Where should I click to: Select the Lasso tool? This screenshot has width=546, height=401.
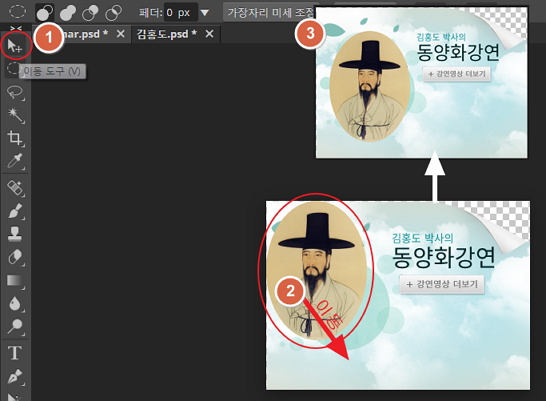(15, 92)
